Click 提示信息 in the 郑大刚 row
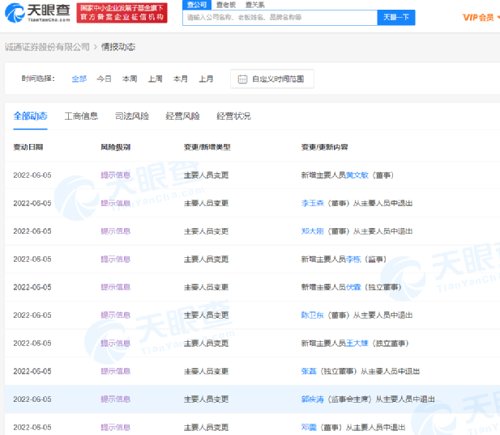The height and width of the screenshot is (435, 500). pos(116,231)
